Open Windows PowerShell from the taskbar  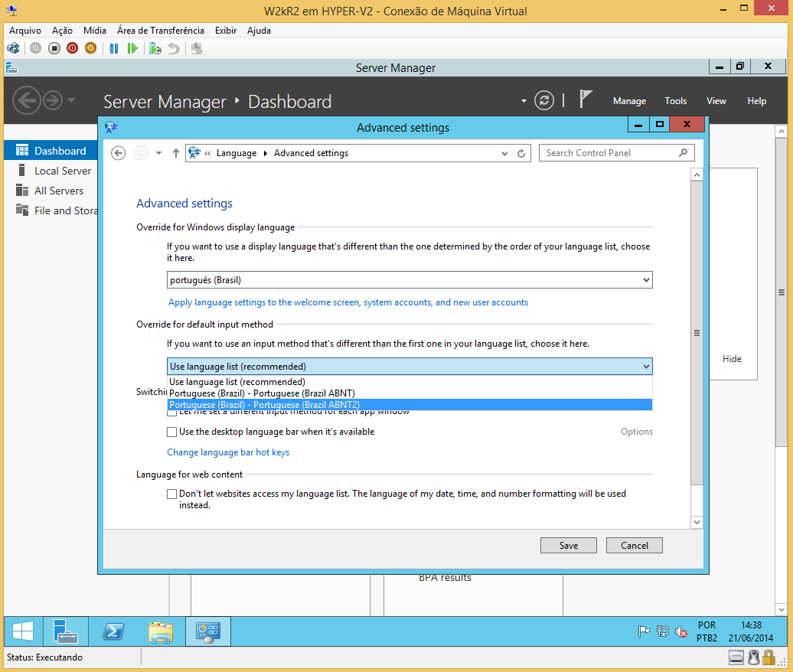(113, 631)
